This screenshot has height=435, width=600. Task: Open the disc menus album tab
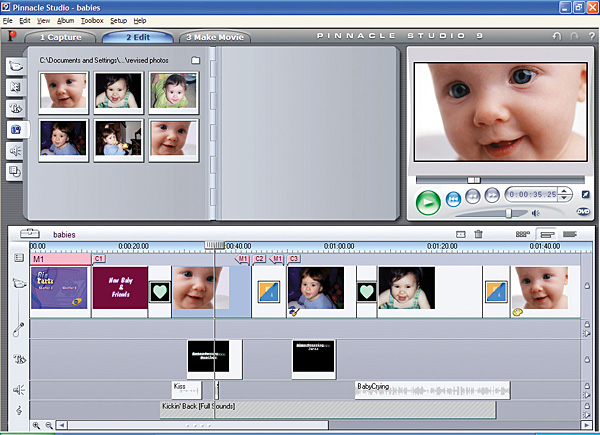[16, 172]
